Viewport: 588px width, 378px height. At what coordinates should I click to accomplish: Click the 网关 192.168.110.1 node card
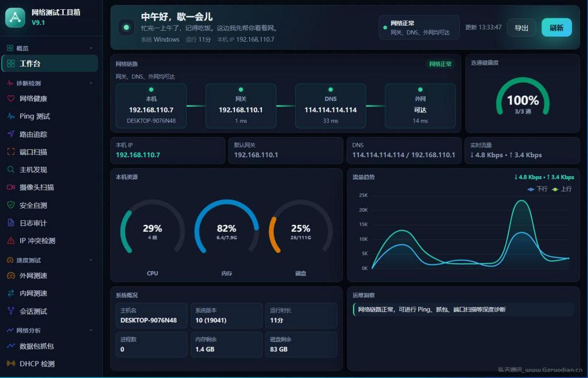(x=241, y=106)
